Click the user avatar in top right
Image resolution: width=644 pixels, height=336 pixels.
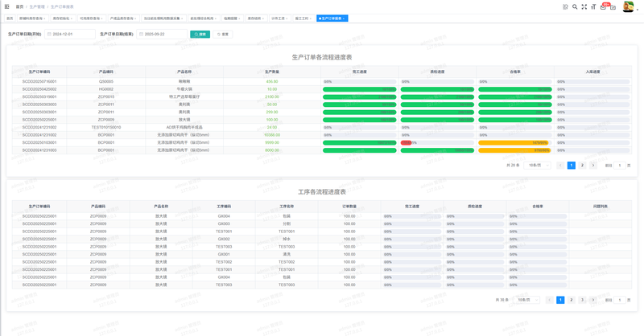coord(628,6)
